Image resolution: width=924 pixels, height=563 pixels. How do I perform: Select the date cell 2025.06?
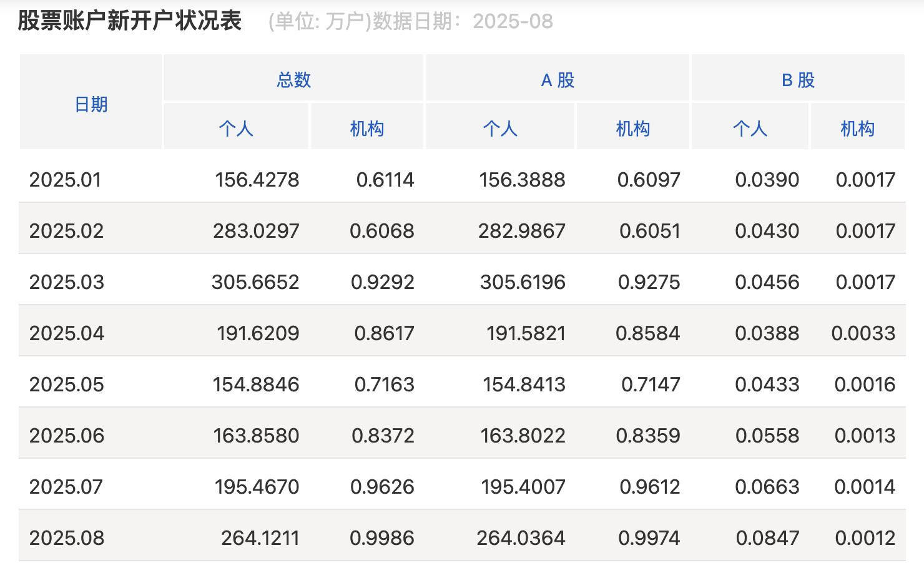point(66,436)
